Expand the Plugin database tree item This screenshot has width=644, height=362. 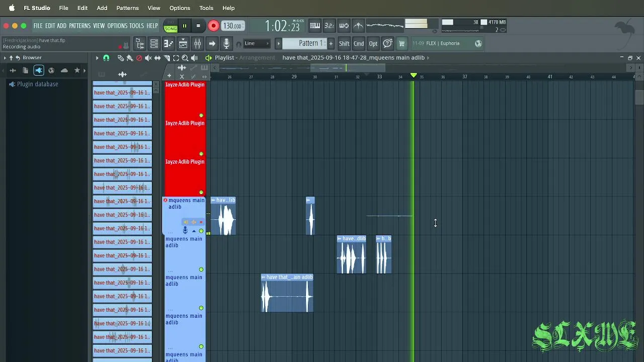point(33,84)
